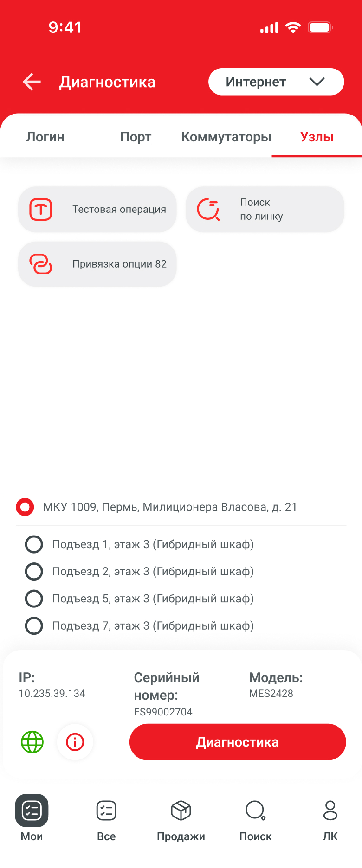Open ЛК profile icon
This screenshot has width=362, height=868.
coord(330,811)
